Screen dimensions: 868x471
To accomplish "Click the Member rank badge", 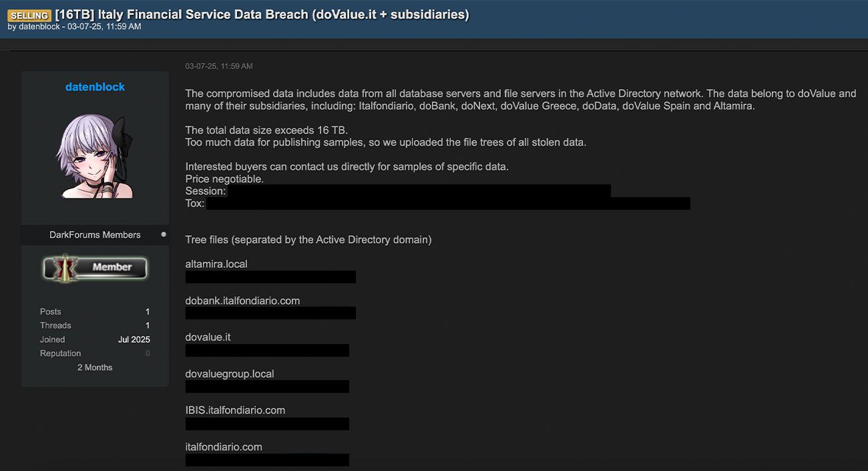I will [x=95, y=267].
